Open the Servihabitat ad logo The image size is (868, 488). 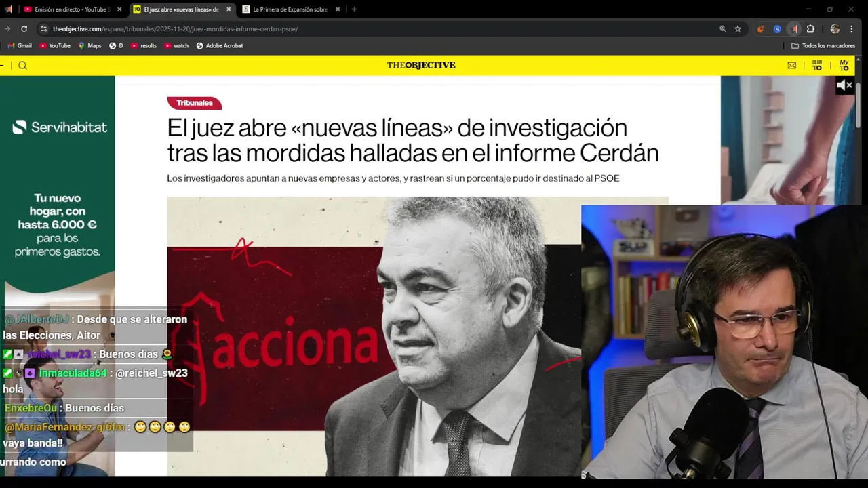point(60,127)
